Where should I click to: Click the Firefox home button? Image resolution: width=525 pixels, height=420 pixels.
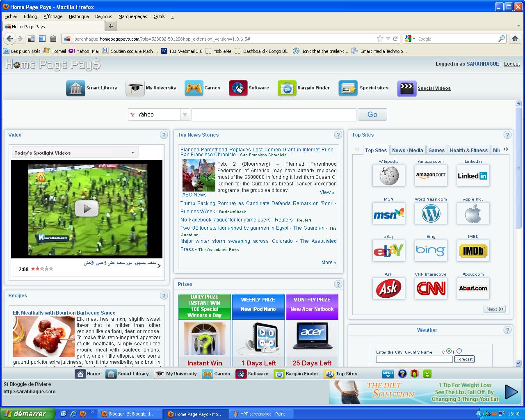click(515, 39)
